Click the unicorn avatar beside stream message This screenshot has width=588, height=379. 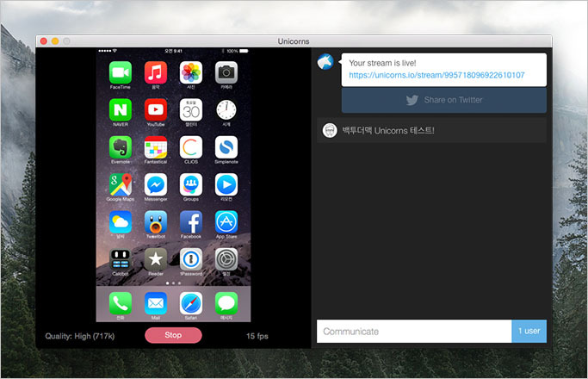(x=325, y=61)
